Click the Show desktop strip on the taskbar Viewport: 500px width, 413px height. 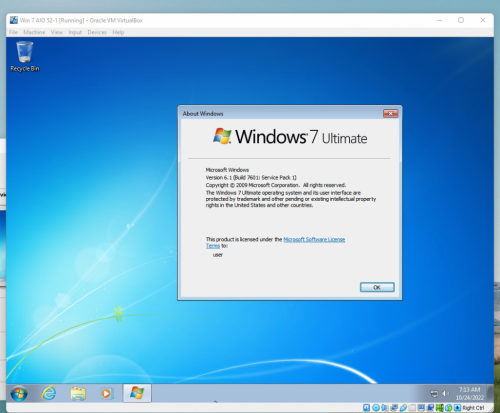click(490, 393)
